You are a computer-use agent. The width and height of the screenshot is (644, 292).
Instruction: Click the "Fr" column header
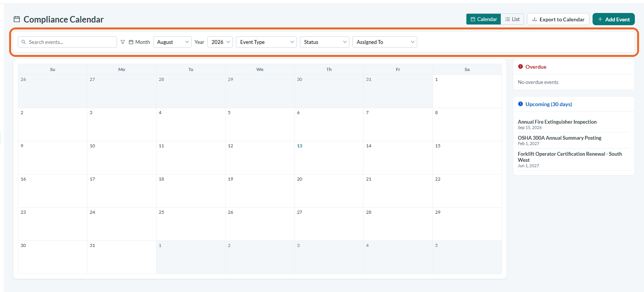(x=398, y=69)
